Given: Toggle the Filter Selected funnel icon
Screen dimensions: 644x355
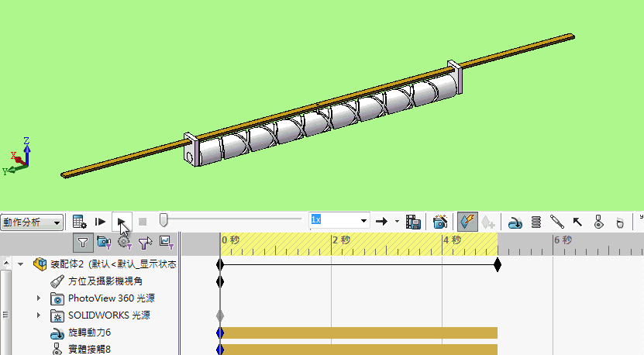Looking at the screenshot, I should click(145, 243).
